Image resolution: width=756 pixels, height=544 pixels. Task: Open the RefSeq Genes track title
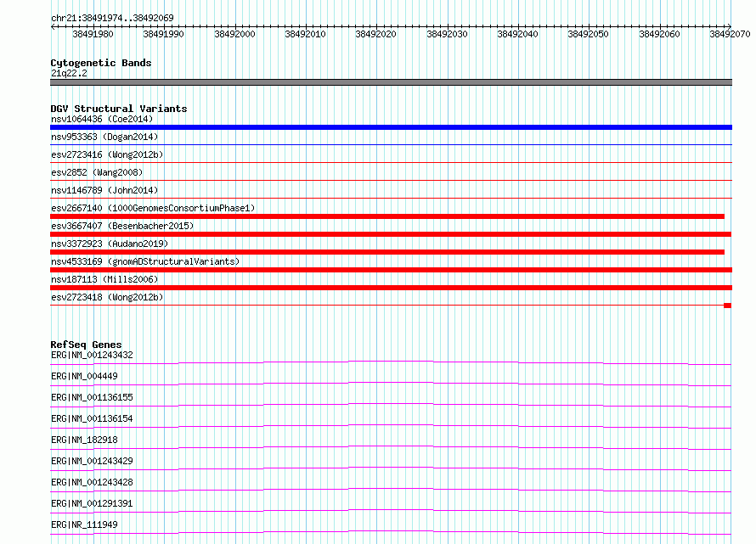tap(87, 345)
